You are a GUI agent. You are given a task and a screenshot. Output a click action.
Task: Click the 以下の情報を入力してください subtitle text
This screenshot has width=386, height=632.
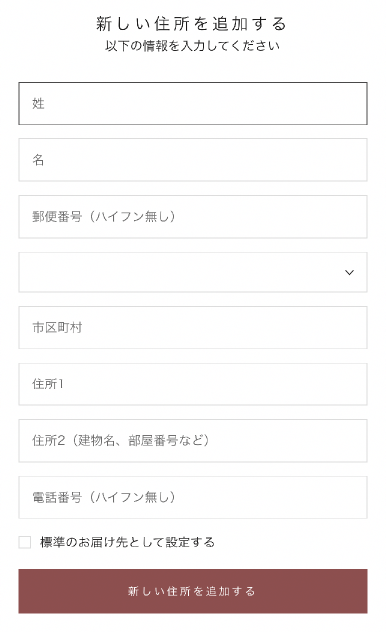[192, 46]
